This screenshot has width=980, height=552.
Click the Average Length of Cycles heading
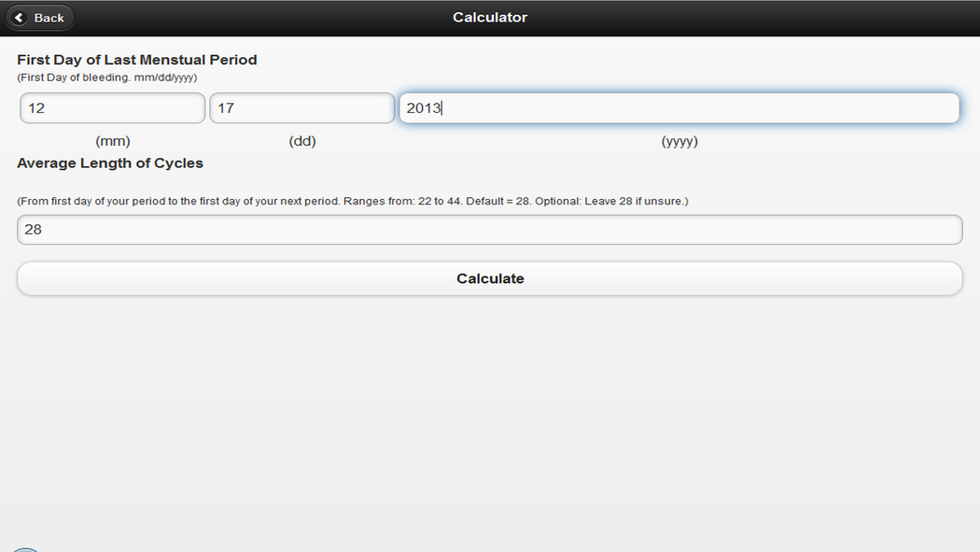pyautogui.click(x=110, y=163)
